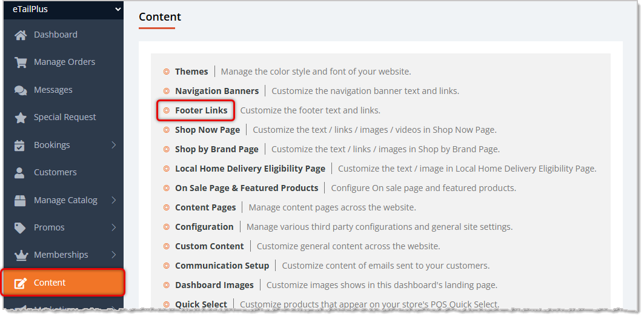Expand the Manage Catalog submenu chevron
This screenshot has height=319, width=644.
pos(114,200)
